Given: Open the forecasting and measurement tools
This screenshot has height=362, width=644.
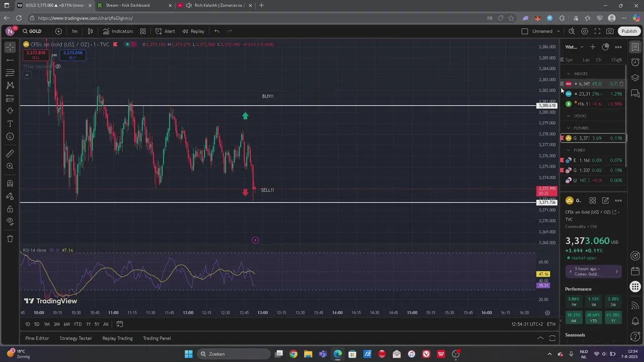Looking at the screenshot, I should tap(10, 98).
